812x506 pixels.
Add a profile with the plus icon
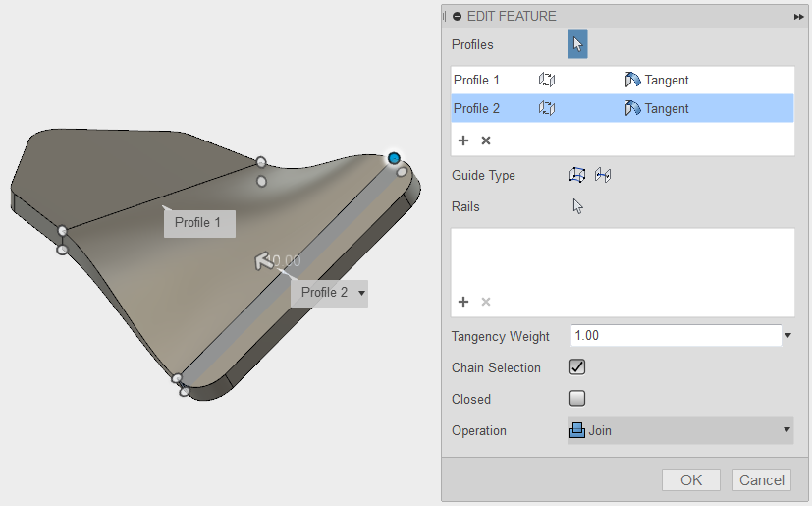coord(463,141)
